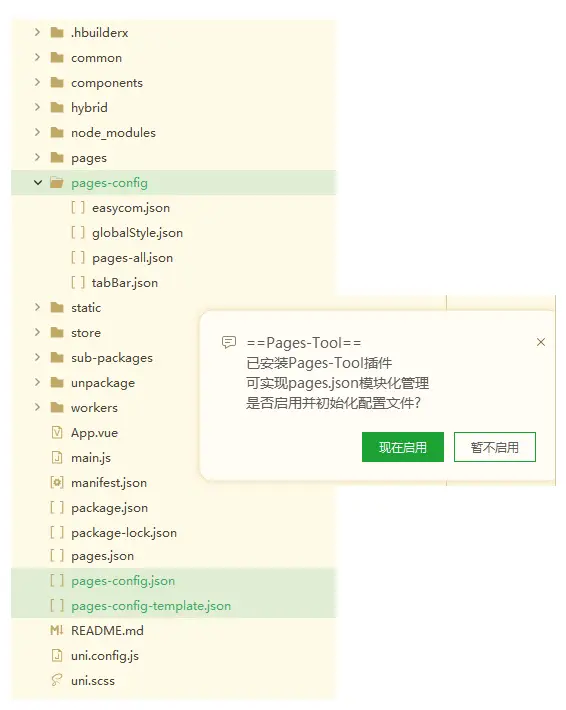Viewport: 566px width, 710px height.
Task: Open globalStyle.json file
Action: (137, 233)
